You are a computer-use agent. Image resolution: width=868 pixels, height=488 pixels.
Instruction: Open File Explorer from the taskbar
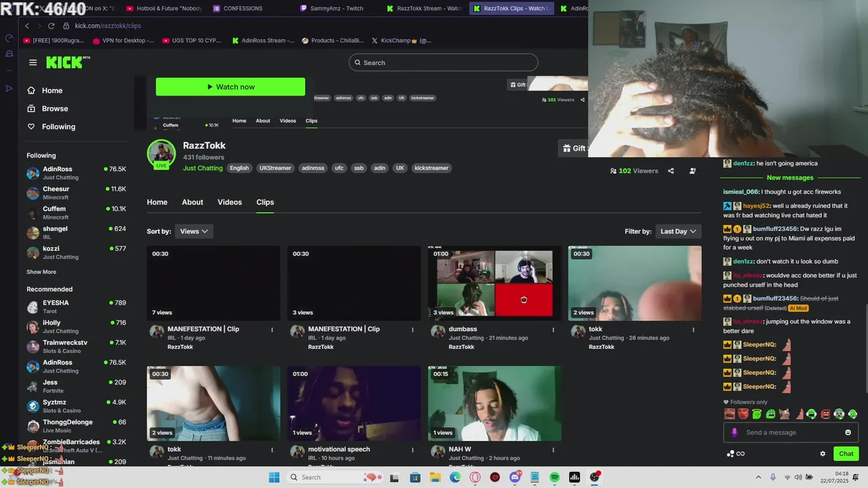click(435, 477)
